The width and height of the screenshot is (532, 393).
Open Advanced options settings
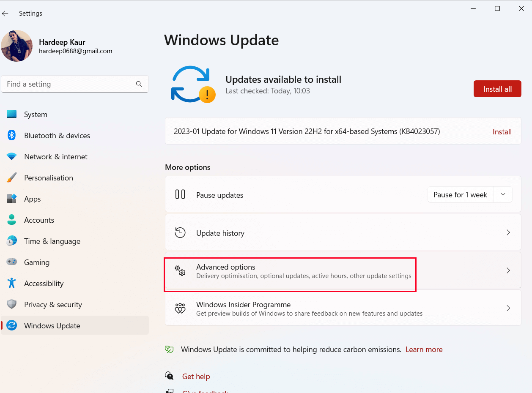click(x=343, y=270)
